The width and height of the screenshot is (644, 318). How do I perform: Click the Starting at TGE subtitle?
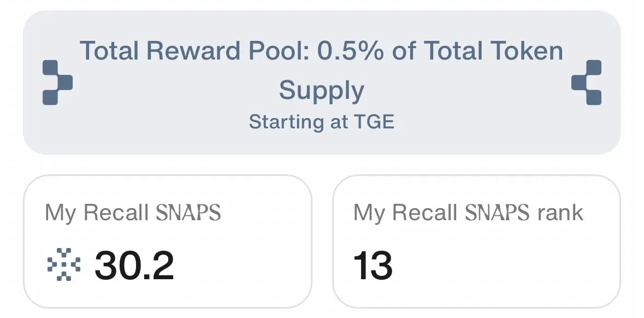322,122
